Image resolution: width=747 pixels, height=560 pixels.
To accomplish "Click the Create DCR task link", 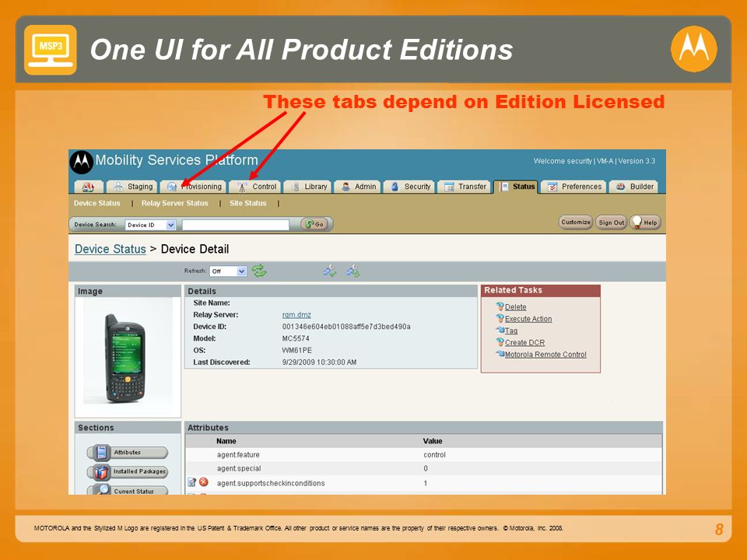I will click(524, 342).
